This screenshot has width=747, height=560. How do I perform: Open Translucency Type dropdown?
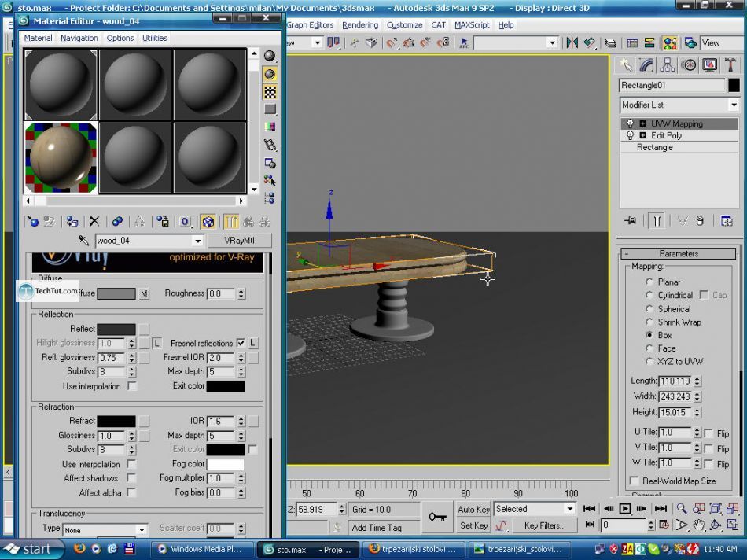pos(142,530)
